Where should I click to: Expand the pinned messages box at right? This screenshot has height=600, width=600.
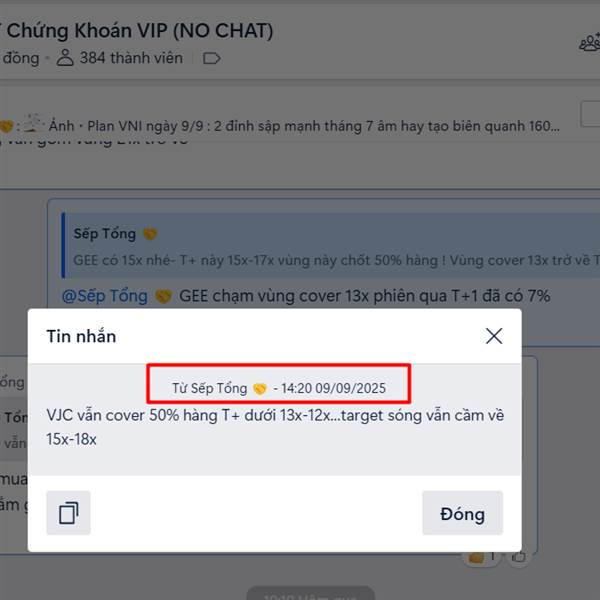(590, 114)
